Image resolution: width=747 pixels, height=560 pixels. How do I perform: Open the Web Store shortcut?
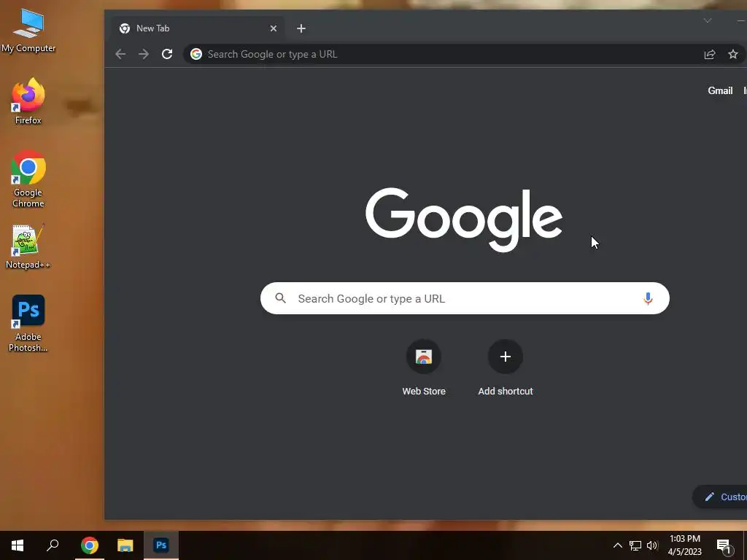tap(424, 367)
